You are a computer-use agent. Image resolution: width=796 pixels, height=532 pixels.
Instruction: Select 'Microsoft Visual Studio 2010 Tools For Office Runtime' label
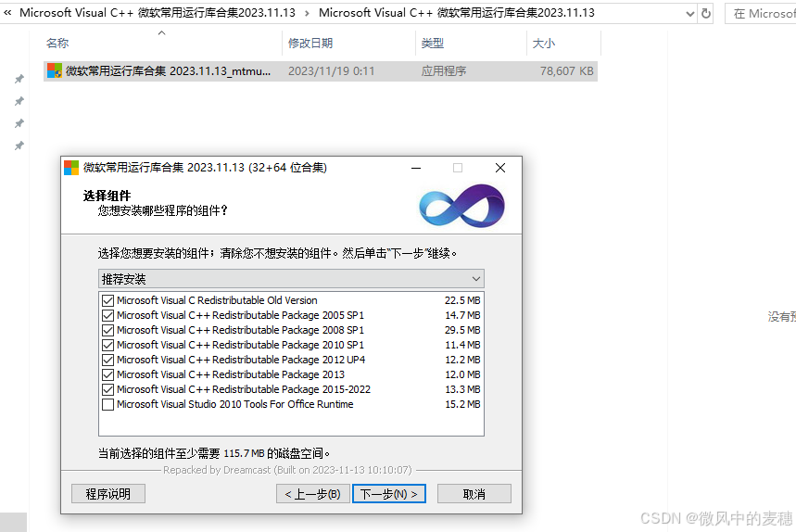click(235, 405)
